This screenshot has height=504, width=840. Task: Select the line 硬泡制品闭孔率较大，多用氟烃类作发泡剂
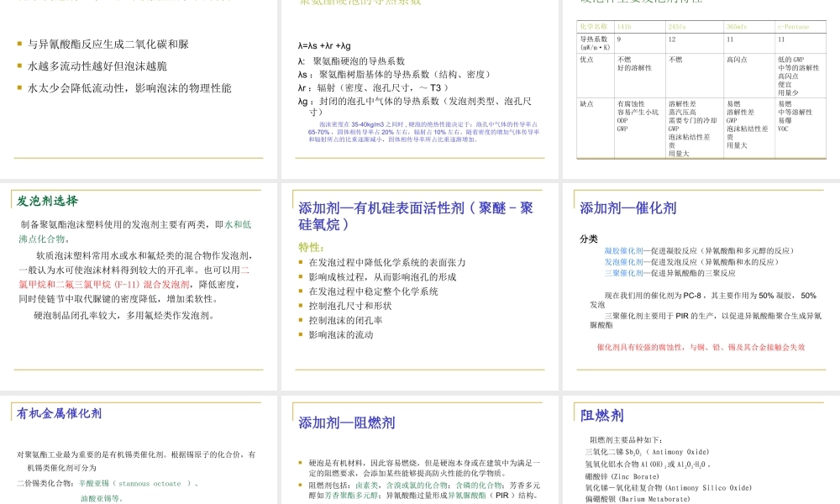124,316
